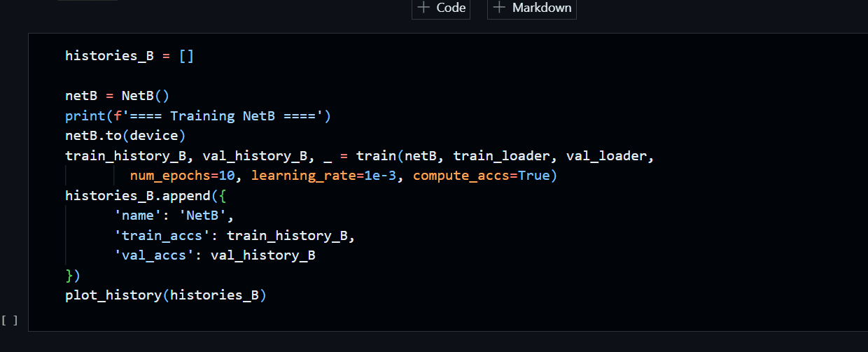This screenshot has height=352, width=868.
Task: Click the "'train_accs'" dictionary key
Action: (x=162, y=235)
